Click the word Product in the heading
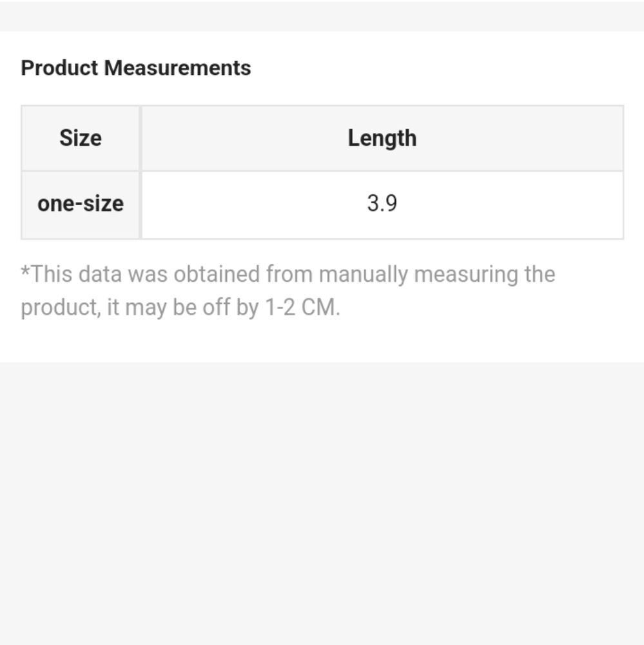This screenshot has height=645, width=644. 59,68
